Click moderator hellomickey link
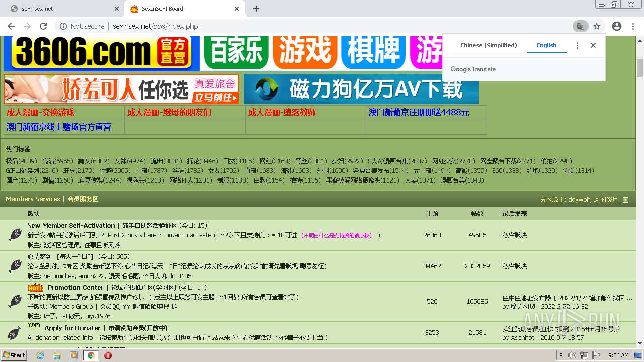This screenshot has width=644, height=362. tap(59, 276)
